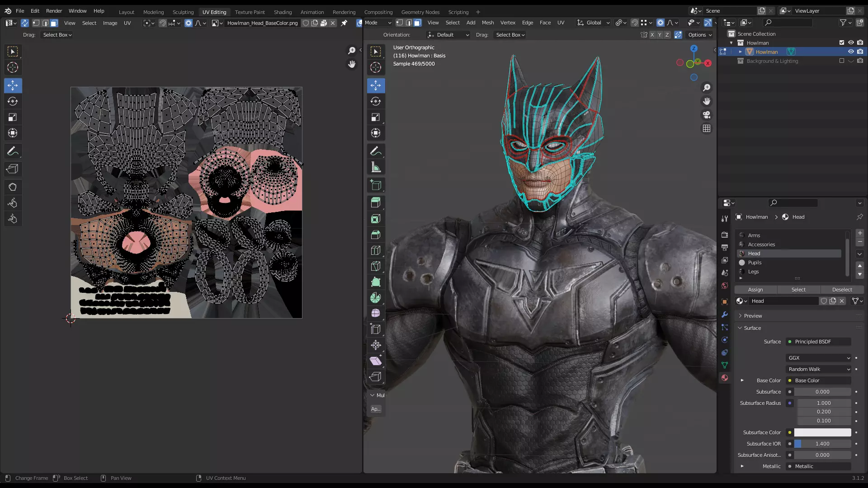Toggle UV sync selection
Viewport: 868px width, 488px height.
click(x=24, y=23)
